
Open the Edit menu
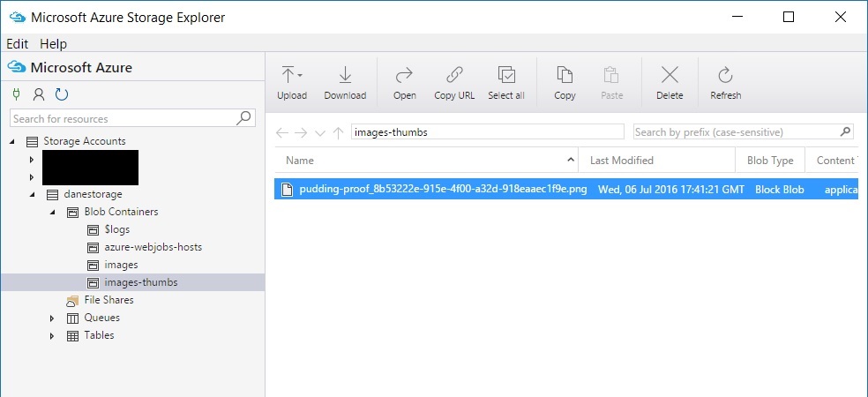17,44
